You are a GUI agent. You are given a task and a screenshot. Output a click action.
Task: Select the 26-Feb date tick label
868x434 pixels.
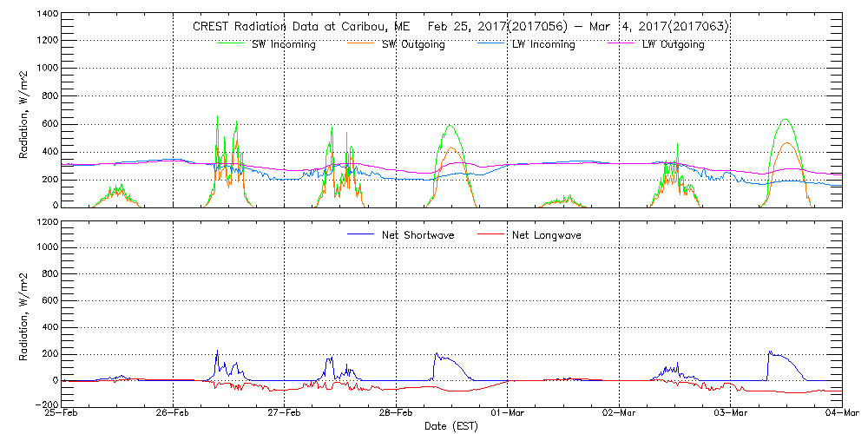pos(174,412)
